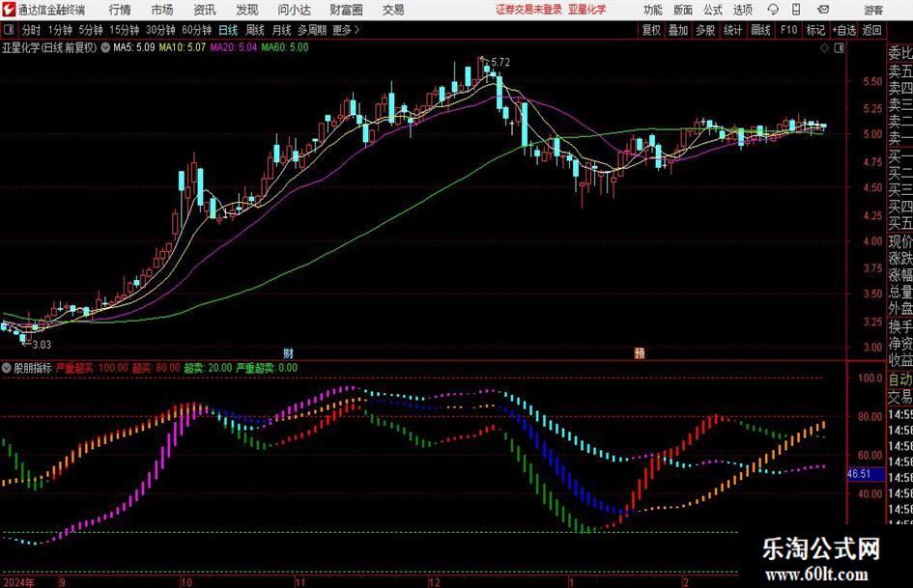Open the mail envelope icon
Image resolution: width=913 pixels, height=588 pixels.
click(x=823, y=10)
